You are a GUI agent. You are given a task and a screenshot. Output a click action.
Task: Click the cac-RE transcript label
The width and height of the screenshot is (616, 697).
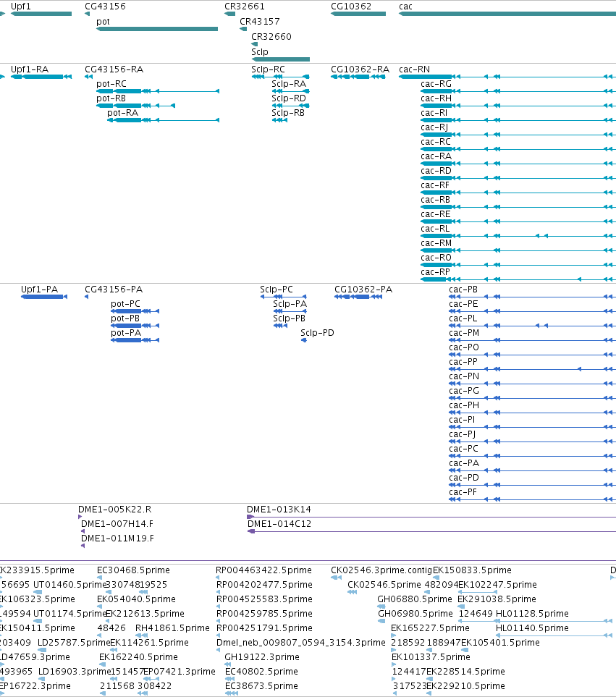point(436,214)
